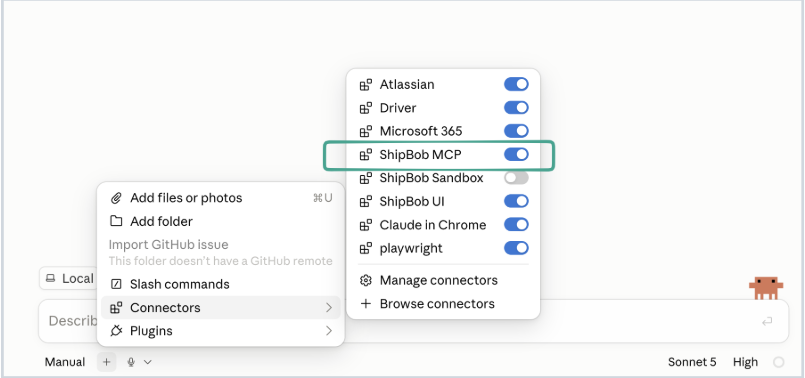Open the Manual mode selector
The image size is (805, 378).
65,362
